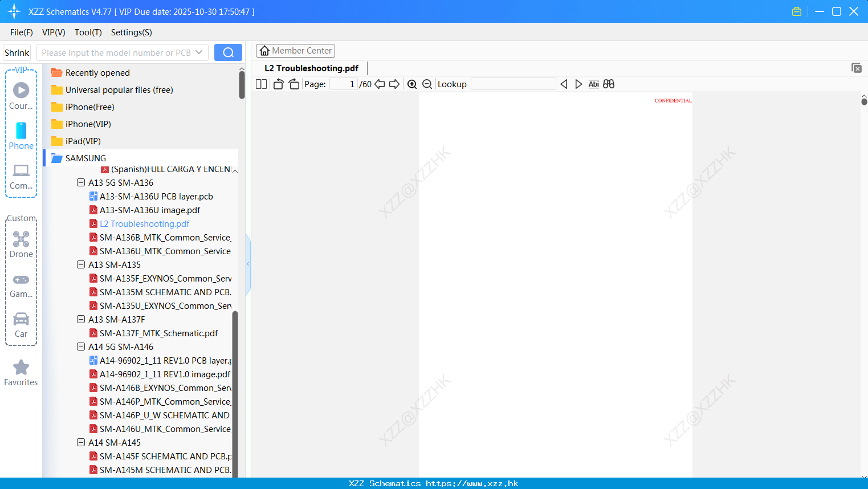Collapse the A13 SM-A137F group
Image resolution: width=868 pixels, height=489 pixels.
pos(81,320)
